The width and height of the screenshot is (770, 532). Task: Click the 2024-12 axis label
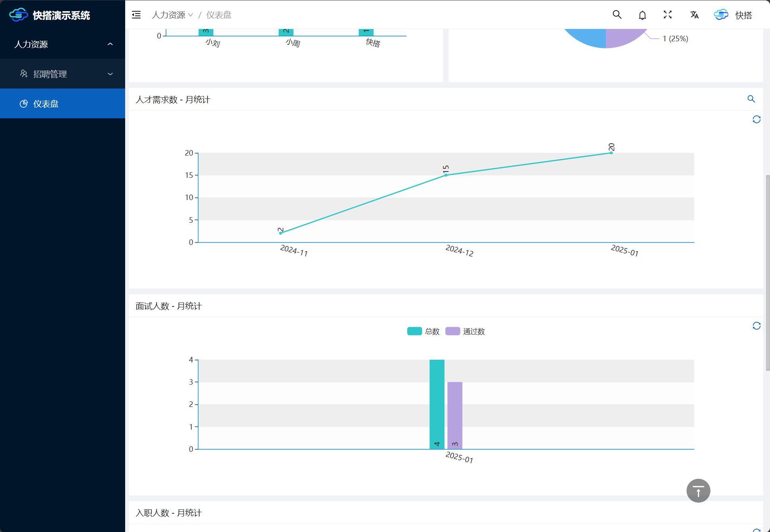460,251
